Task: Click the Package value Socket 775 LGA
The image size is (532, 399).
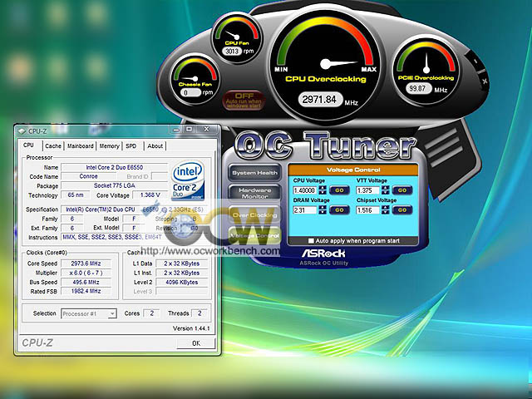Action: point(115,185)
